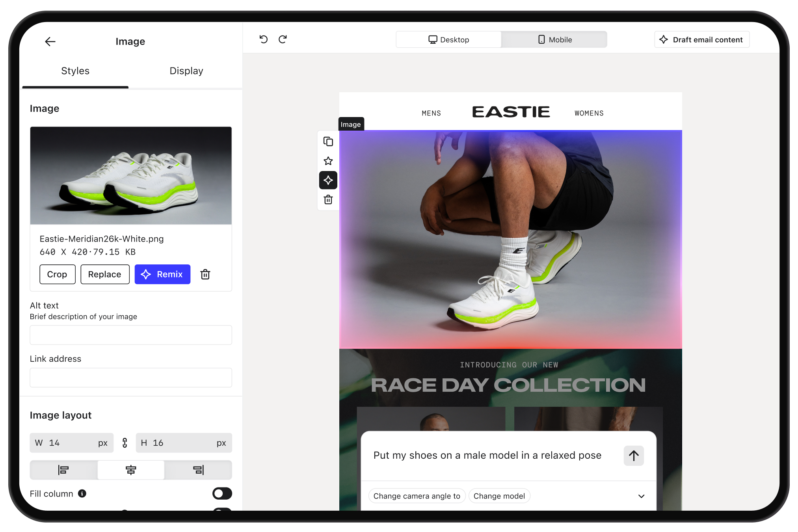798x532 pixels.
Task: Open AI remix sparkle icon beside image block
Action: coord(328,180)
